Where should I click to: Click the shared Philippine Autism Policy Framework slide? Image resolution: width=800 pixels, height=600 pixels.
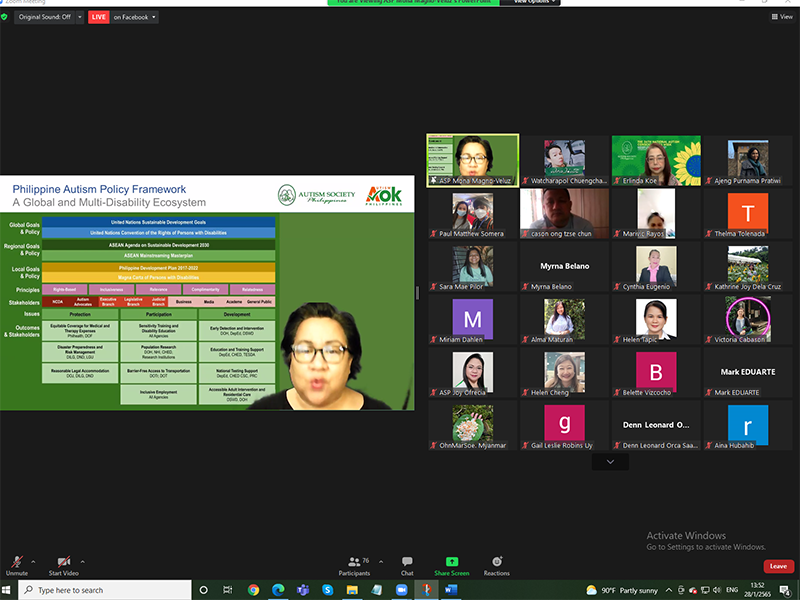pos(207,293)
